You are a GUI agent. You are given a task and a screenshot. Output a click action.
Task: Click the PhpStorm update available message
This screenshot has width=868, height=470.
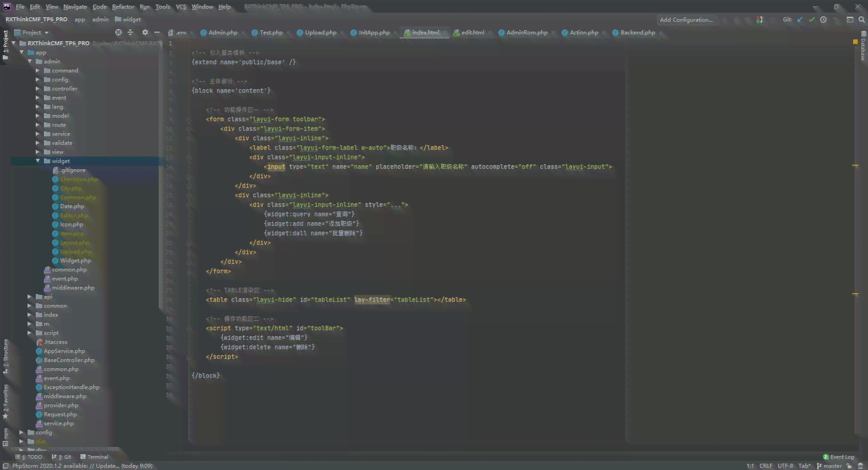(82, 466)
